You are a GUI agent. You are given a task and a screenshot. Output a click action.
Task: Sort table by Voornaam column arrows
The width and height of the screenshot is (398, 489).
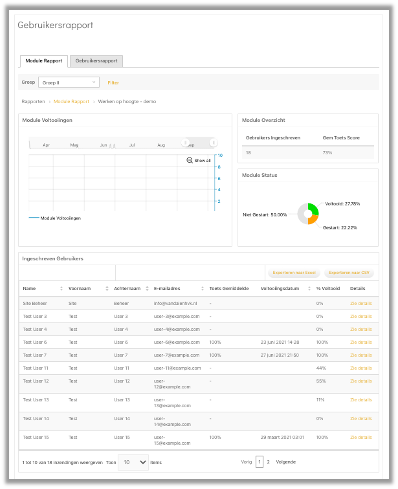pyautogui.click(x=107, y=288)
